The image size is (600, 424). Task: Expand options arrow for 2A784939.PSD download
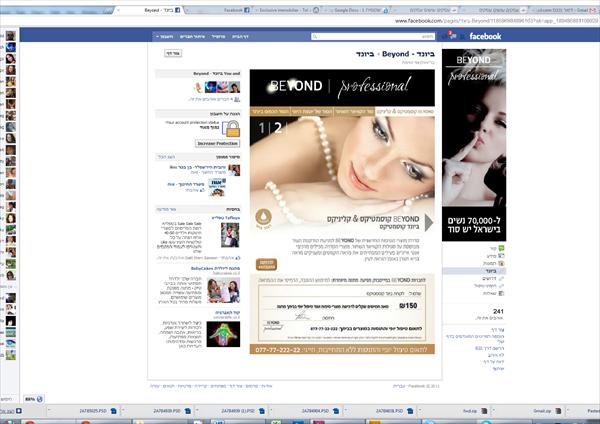tap(123, 411)
